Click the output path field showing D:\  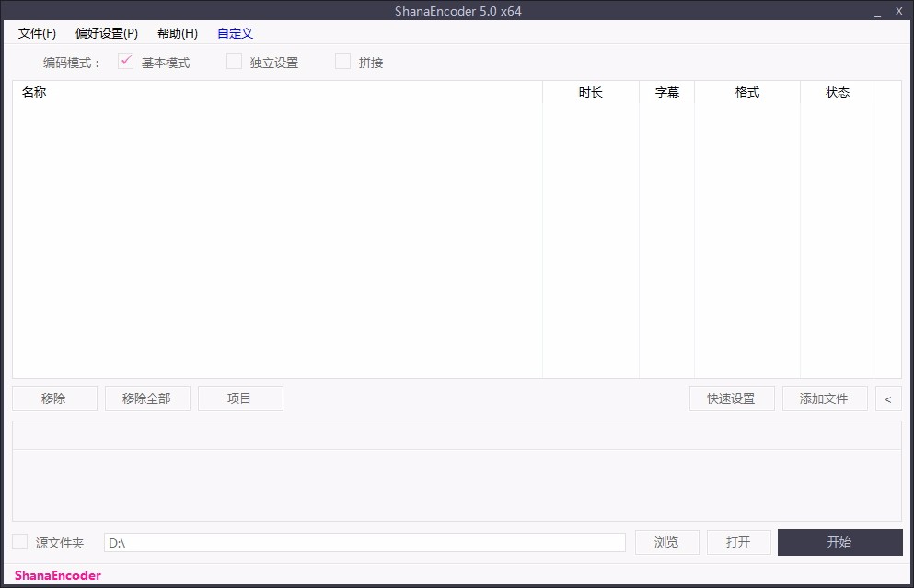pos(364,542)
